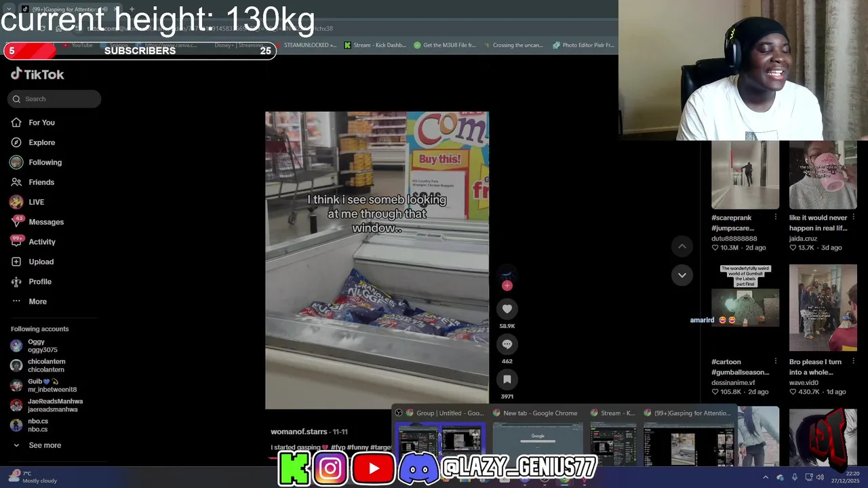The width and height of the screenshot is (868, 488).
Task: Open 'Photo Editor Pixlr' bookmark
Action: 583,45
